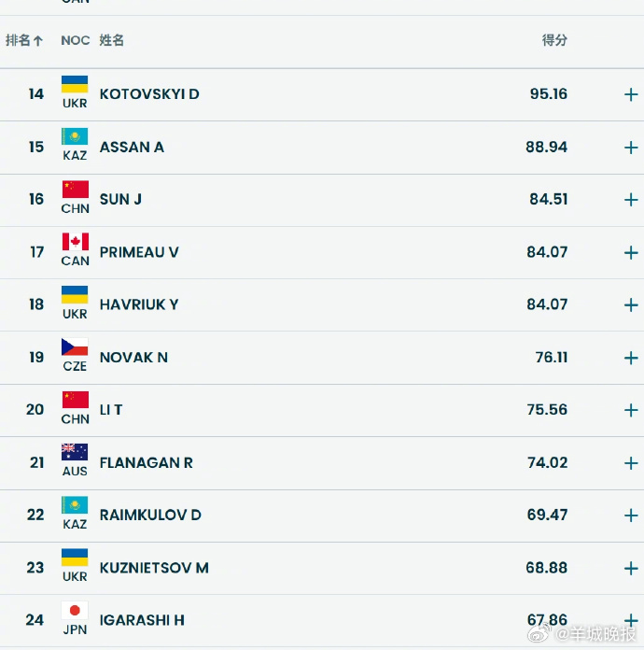644x650 pixels.
Task: Click the Canada flag beside PRIMEAU V
Action: coord(75,243)
